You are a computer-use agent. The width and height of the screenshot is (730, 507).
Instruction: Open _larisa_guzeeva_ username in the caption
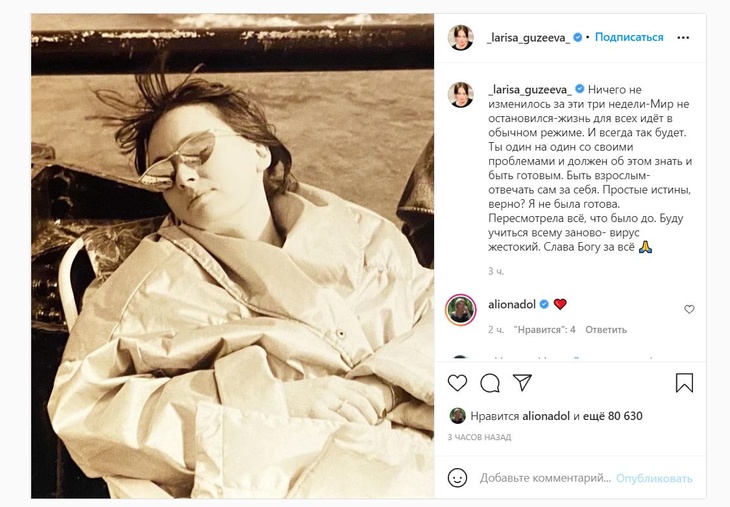530,89
